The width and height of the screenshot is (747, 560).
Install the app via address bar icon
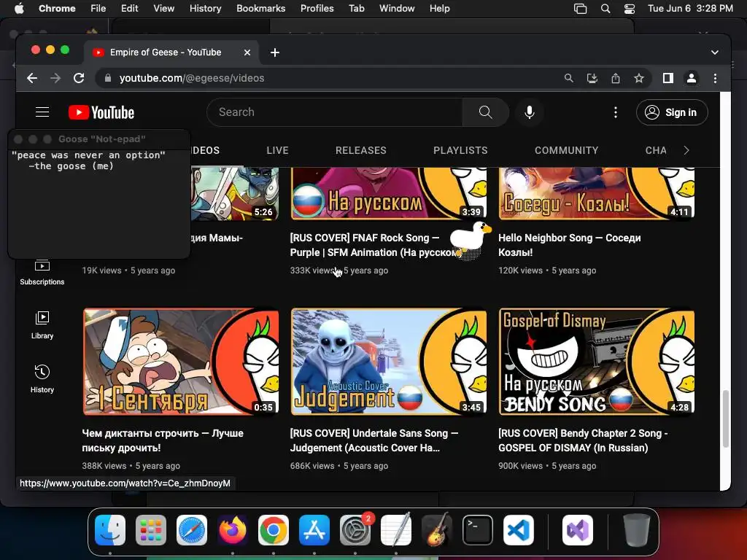click(x=592, y=78)
